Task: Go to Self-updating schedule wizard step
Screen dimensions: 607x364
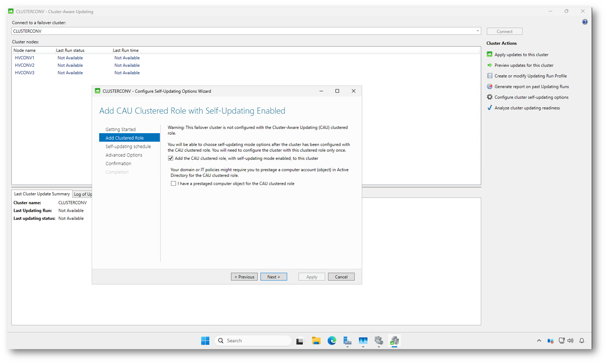Action: coord(128,146)
